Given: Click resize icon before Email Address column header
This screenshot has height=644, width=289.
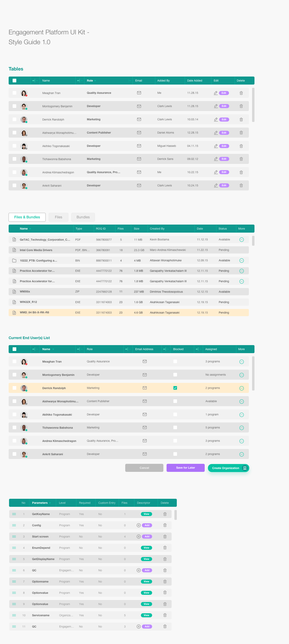Looking at the screenshot, I should click(x=128, y=349).
